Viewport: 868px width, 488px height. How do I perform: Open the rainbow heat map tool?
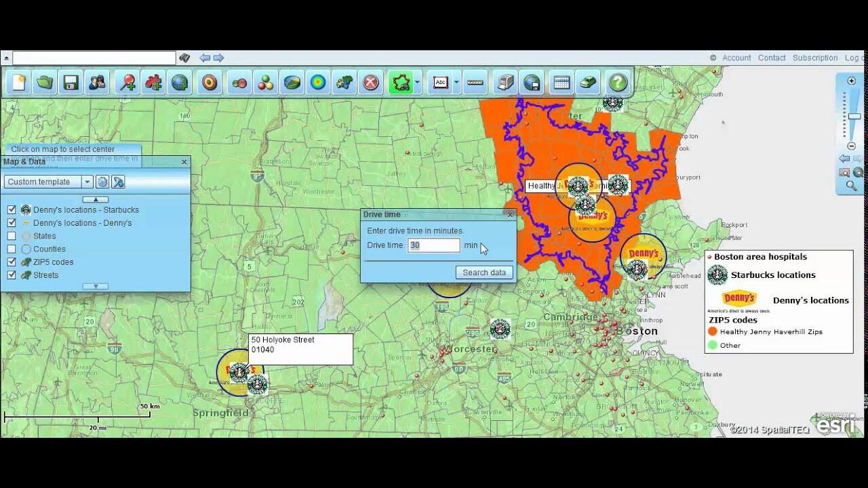[318, 83]
